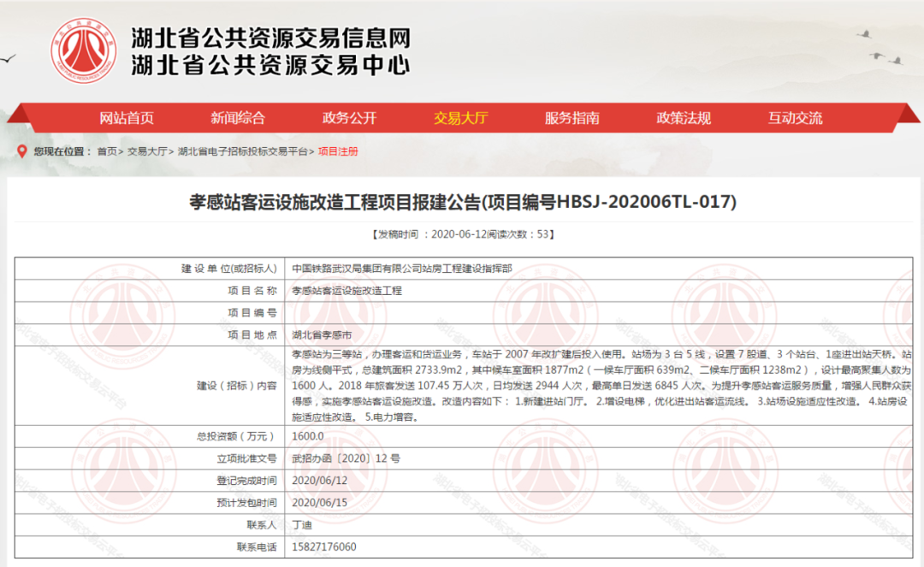Click the 交易大厅 breadcrumb link
The image size is (924, 567).
click(147, 151)
